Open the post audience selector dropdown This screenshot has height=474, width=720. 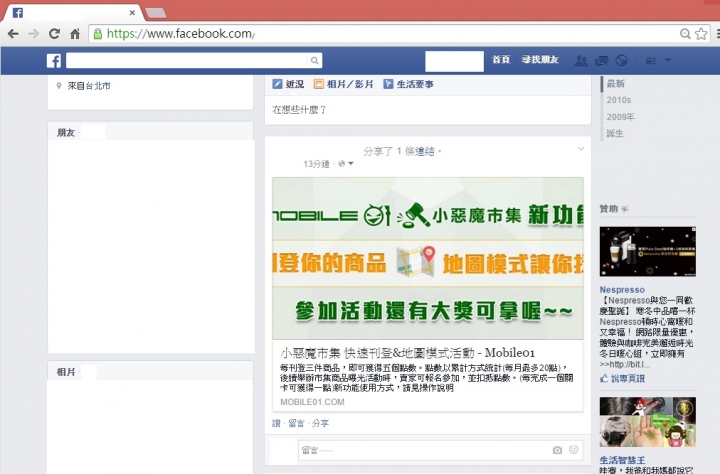click(x=346, y=164)
